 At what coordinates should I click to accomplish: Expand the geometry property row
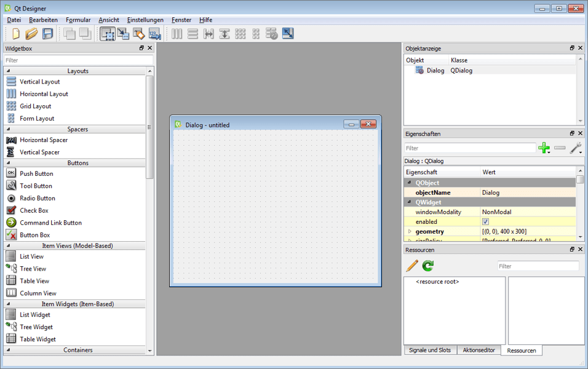pos(410,232)
